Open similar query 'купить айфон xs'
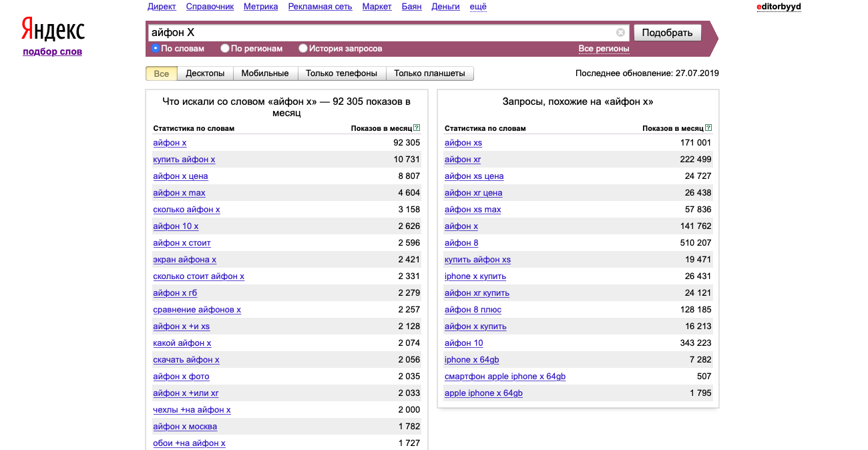The image size is (868, 450). pos(478,260)
